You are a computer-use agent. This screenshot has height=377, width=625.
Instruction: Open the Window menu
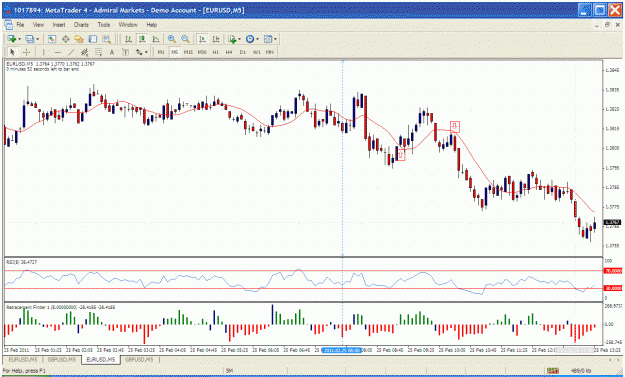(x=128, y=25)
